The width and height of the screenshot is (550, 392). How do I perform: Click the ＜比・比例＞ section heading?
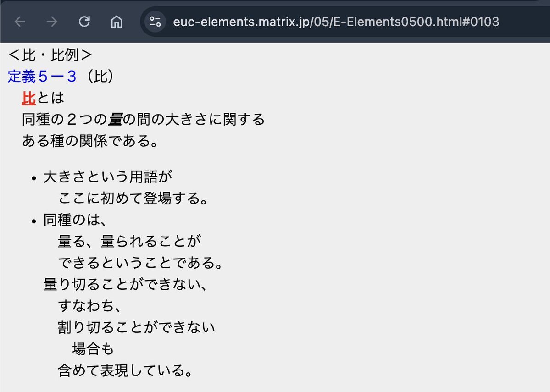click(50, 55)
